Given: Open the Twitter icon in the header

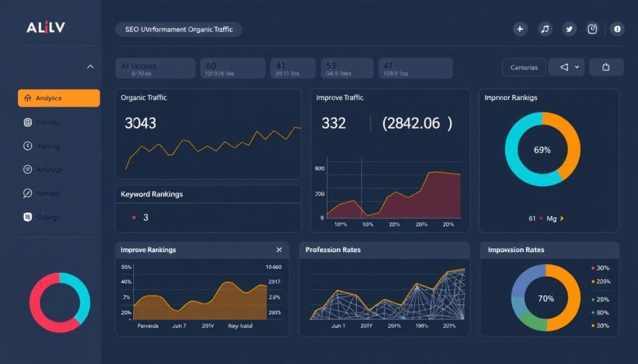Looking at the screenshot, I should coord(568,29).
